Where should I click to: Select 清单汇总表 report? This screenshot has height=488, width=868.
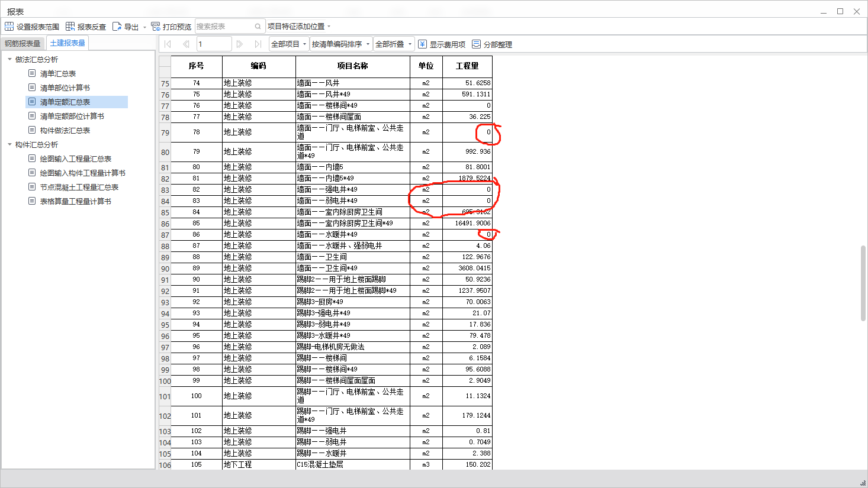[58, 73]
